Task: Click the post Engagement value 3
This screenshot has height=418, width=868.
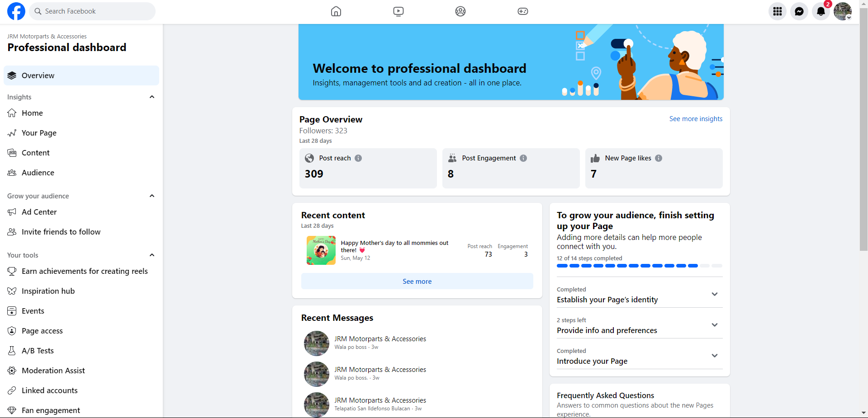Action: 526,254
